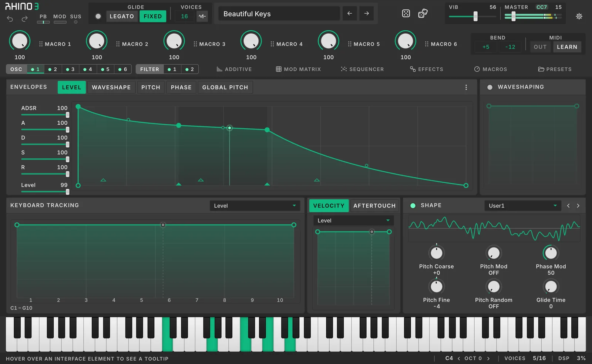
Task: Click the VIB vibrato slider handle
Action: coord(475,16)
